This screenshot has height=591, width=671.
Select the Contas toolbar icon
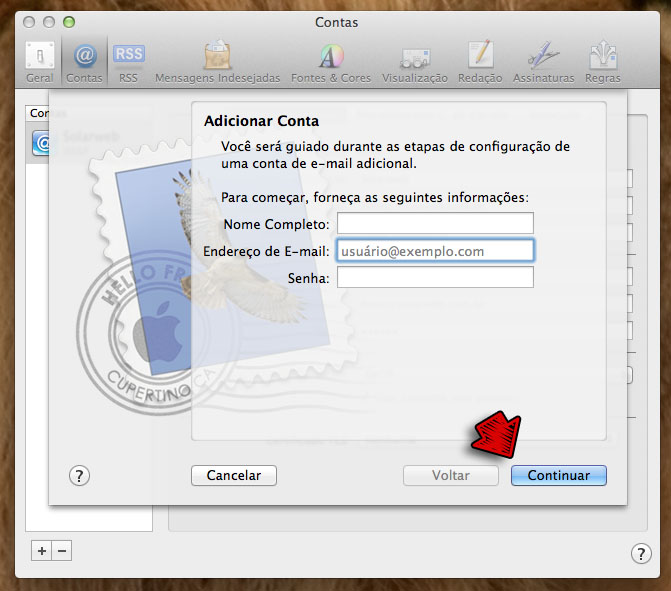[84, 62]
